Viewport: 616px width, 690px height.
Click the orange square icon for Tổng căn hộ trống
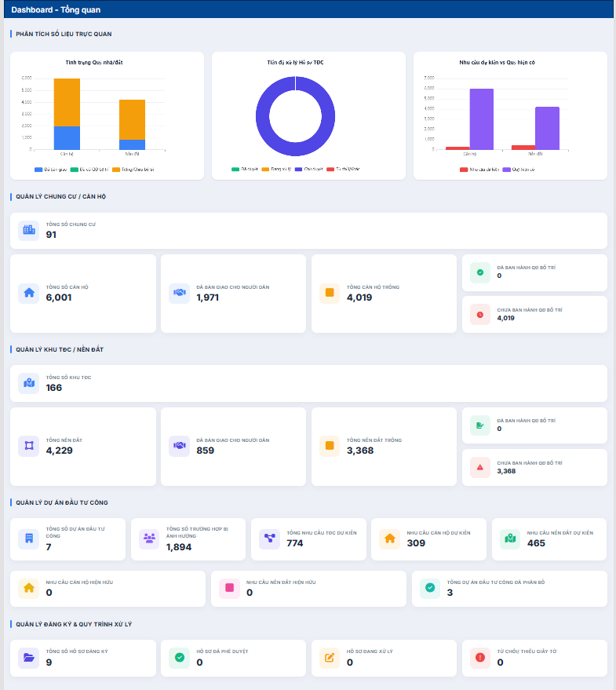coord(330,293)
